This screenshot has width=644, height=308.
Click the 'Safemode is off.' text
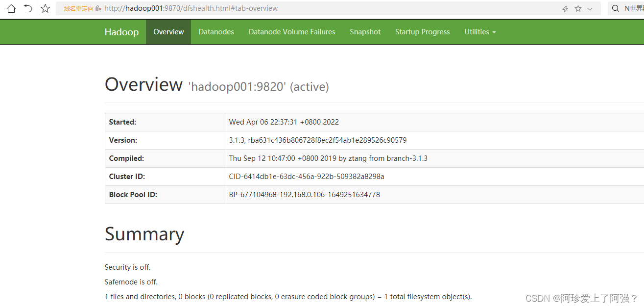pos(131,282)
